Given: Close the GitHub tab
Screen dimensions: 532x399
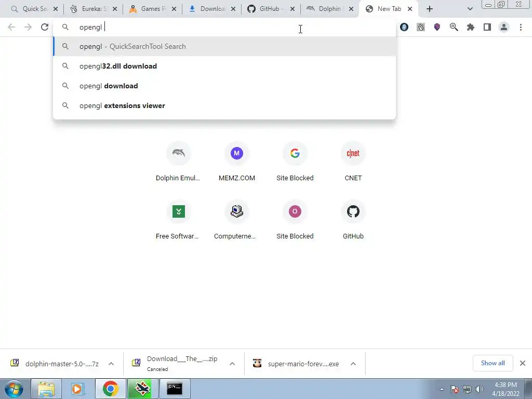Looking at the screenshot, I should (x=292, y=9).
